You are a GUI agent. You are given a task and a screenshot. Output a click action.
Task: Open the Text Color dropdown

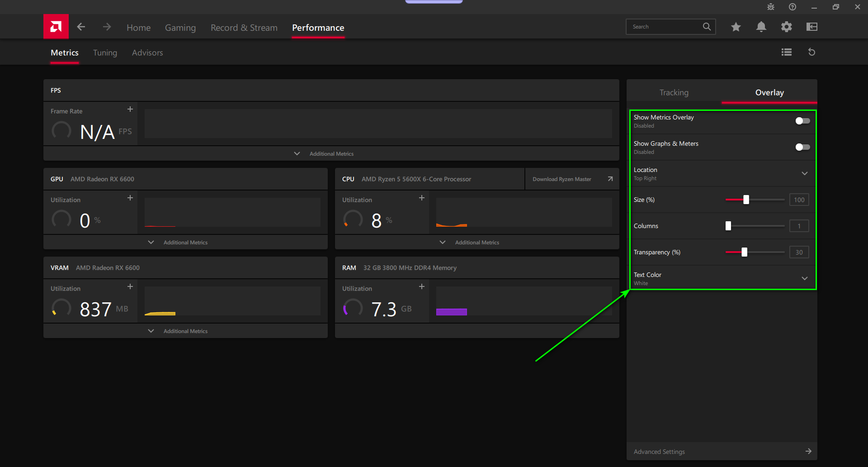[722, 278]
